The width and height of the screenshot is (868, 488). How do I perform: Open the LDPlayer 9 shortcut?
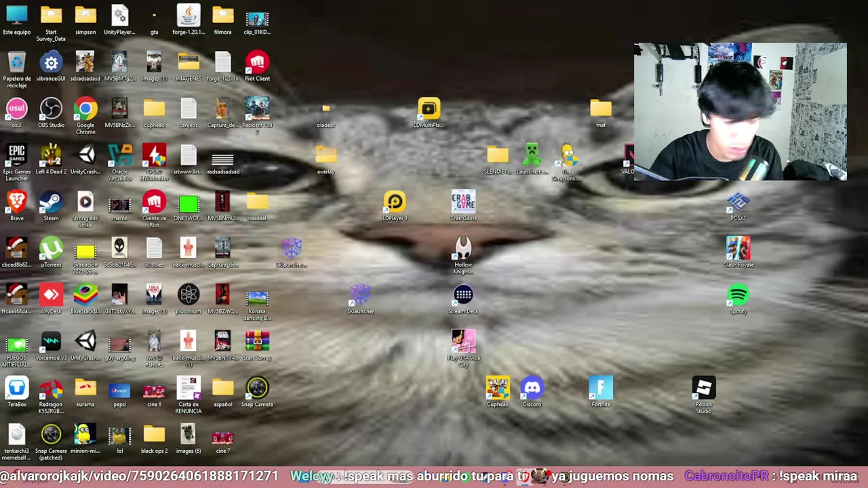[395, 206]
